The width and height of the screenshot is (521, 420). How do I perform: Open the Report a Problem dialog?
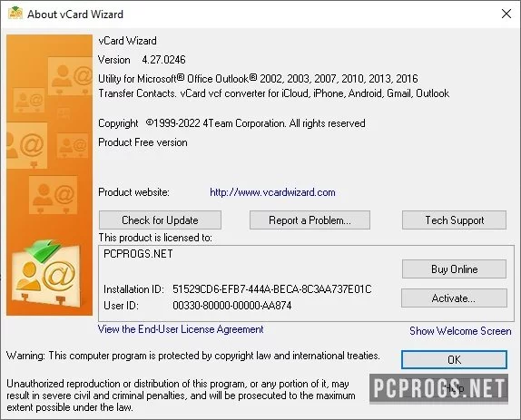click(x=310, y=220)
